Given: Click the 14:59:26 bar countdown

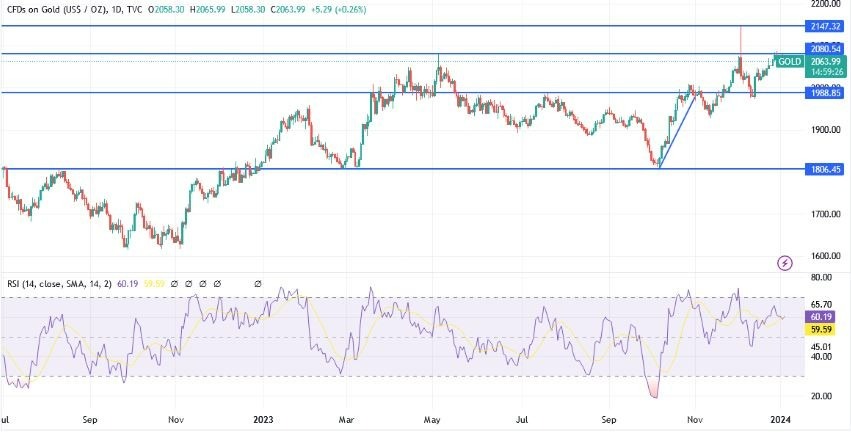Looking at the screenshot, I should (825, 71).
